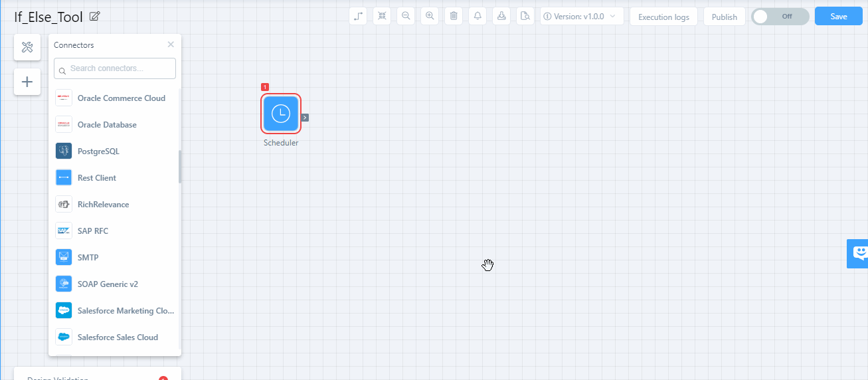Click the trash delete icon in toolbar
This screenshot has height=380, width=868.
point(454,17)
